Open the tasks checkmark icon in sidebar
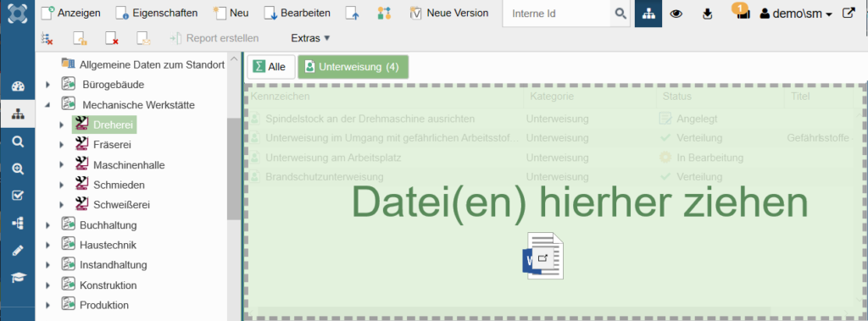 (x=18, y=196)
